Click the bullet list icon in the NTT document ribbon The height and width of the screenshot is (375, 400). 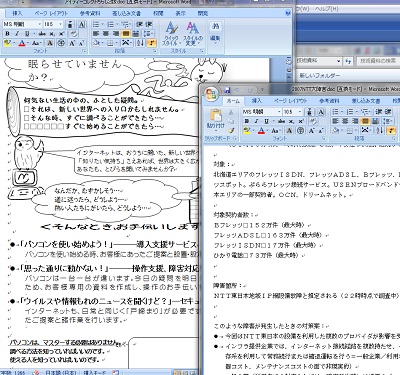click(335, 112)
